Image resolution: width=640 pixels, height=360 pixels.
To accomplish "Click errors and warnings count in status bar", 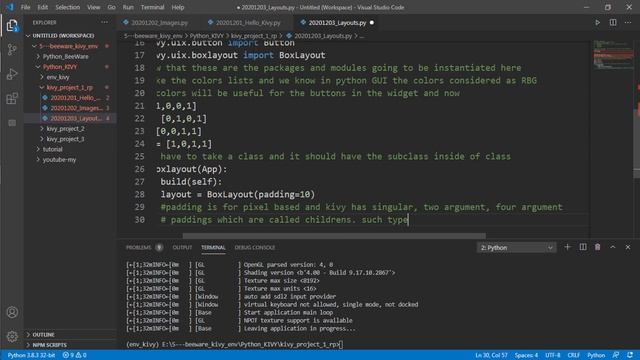I will [x=74, y=355].
